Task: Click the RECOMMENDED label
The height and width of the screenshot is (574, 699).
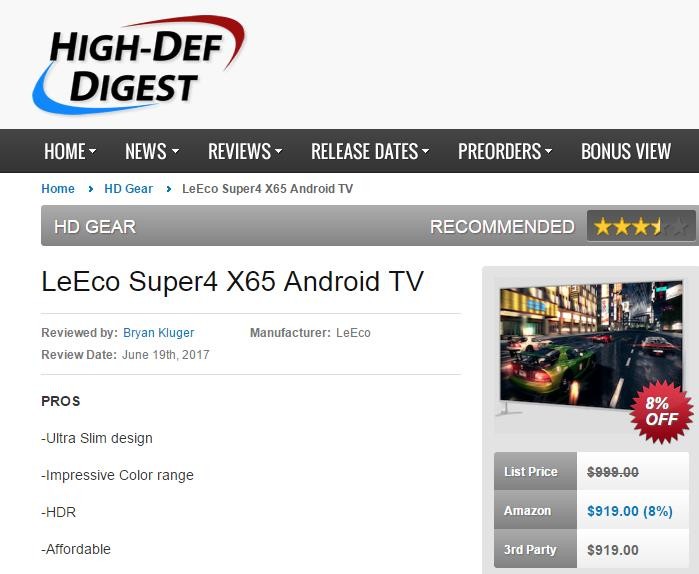Action: [x=502, y=227]
